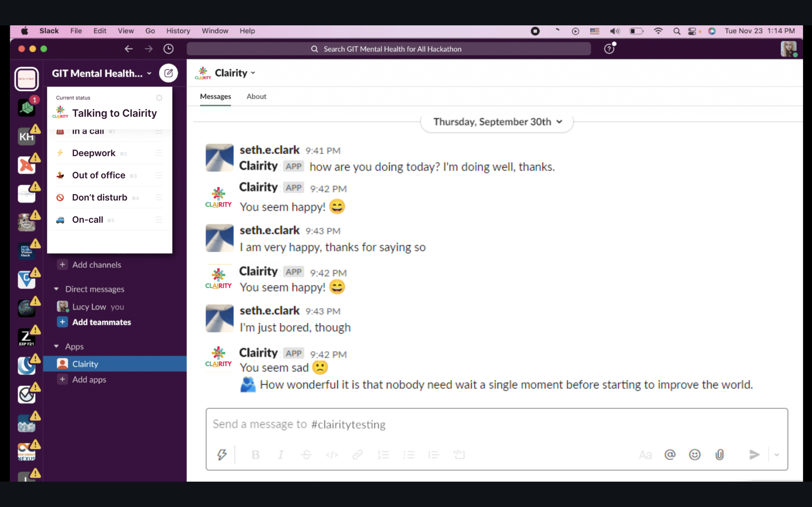The height and width of the screenshot is (507, 812).
Task: Select the Deepwork status option
Action: point(94,153)
